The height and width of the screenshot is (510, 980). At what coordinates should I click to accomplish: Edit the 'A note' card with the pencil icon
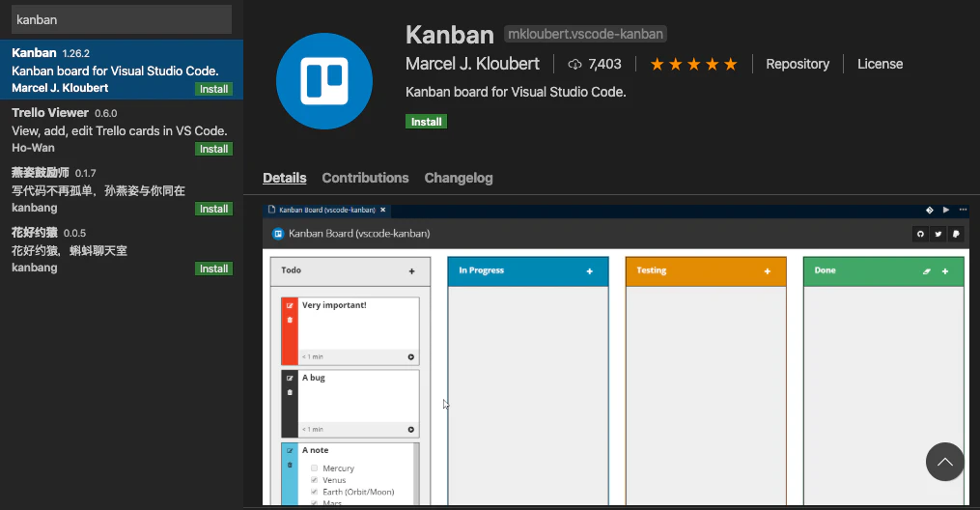[x=290, y=451]
